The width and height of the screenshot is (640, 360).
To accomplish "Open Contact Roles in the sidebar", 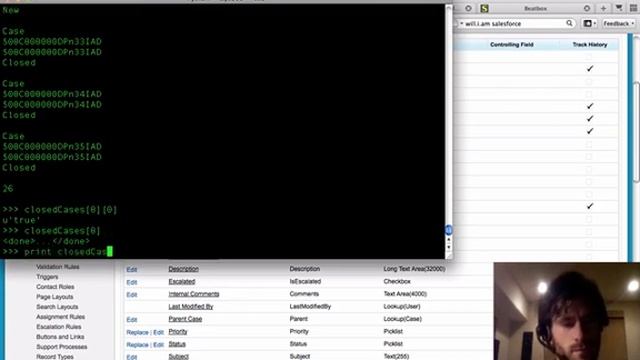I will (55, 287).
